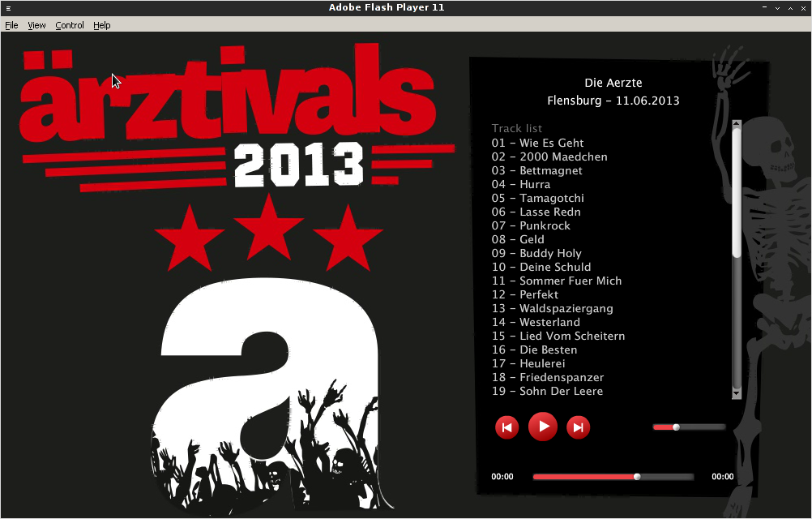Skip to the previous track

point(507,427)
